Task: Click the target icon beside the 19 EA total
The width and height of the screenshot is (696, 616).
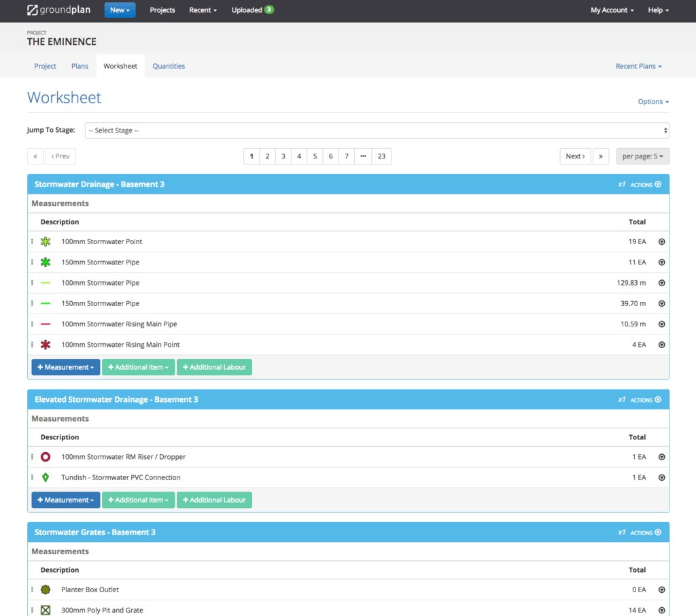Action: [x=661, y=241]
